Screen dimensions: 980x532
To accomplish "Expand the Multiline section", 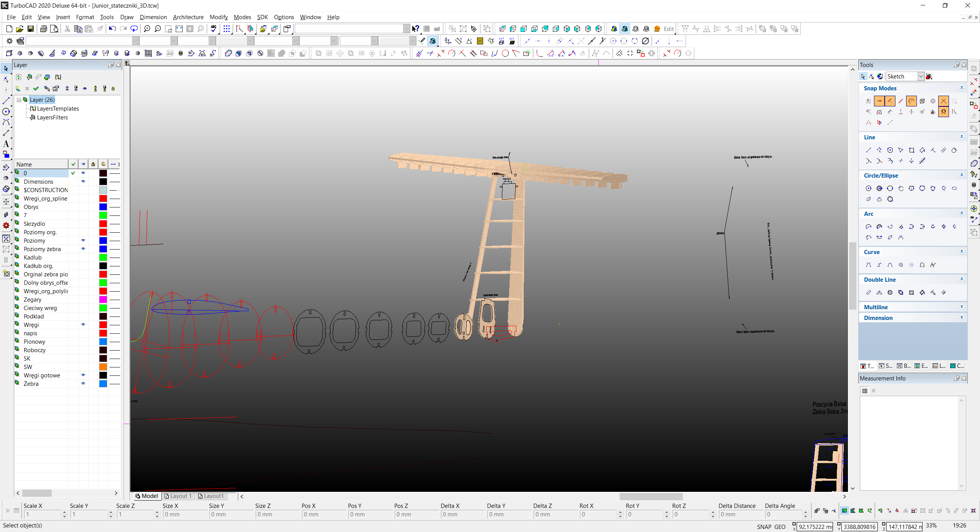I will [x=962, y=307].
